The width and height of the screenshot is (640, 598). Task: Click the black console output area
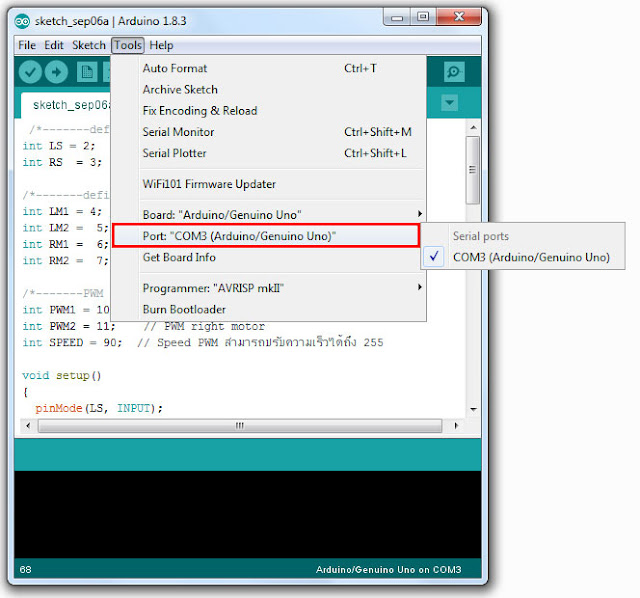point(247,514)
